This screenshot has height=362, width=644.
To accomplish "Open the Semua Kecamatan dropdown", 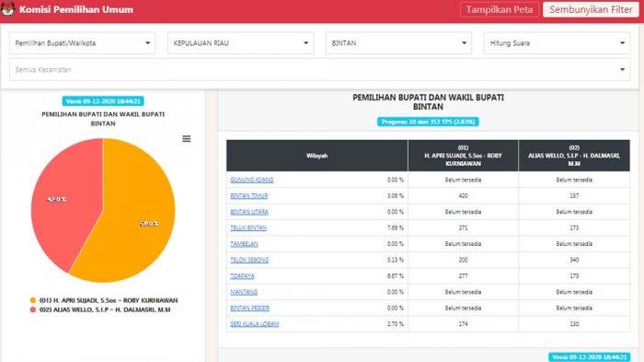I will 319,69.
